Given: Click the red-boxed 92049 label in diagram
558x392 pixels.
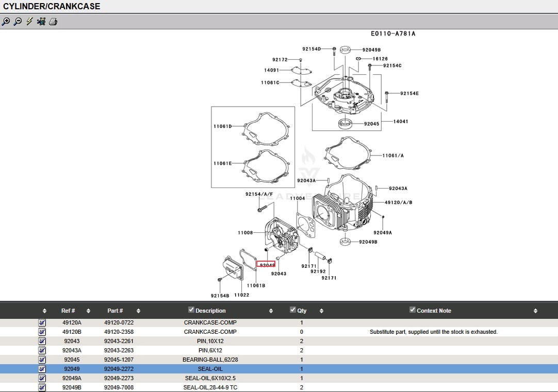Looking at the screenshot, I should point(266,265).
